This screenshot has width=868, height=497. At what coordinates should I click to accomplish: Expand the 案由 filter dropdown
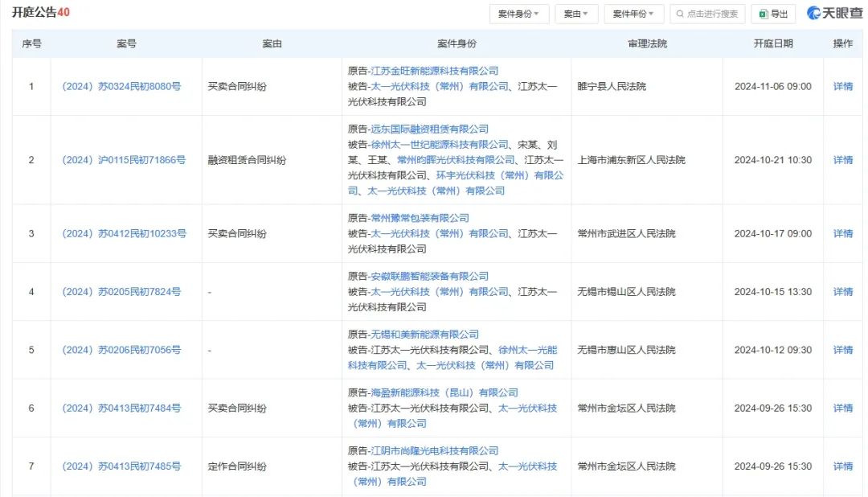pyautogui.click(x=576, y=14)
